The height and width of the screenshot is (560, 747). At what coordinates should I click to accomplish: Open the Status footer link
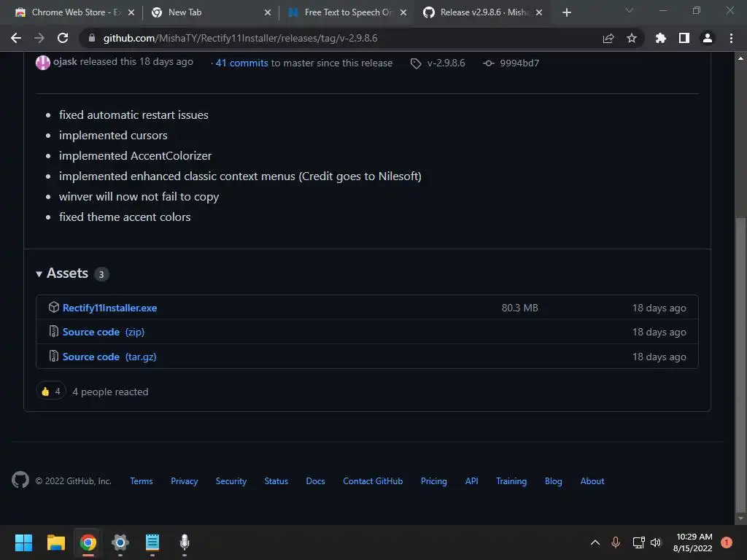coord(276,481)
